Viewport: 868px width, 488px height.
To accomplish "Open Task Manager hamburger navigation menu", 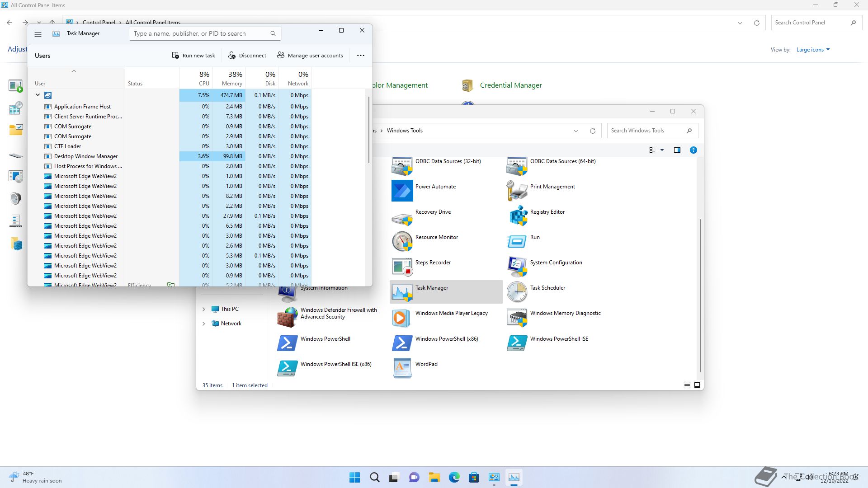I will coord(38,34).
